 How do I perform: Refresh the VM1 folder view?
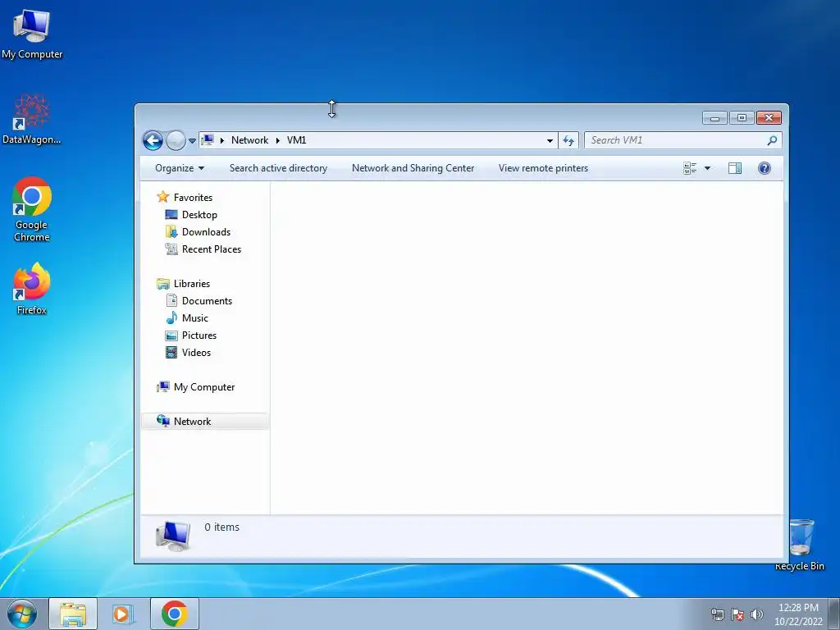coord(568,141)
